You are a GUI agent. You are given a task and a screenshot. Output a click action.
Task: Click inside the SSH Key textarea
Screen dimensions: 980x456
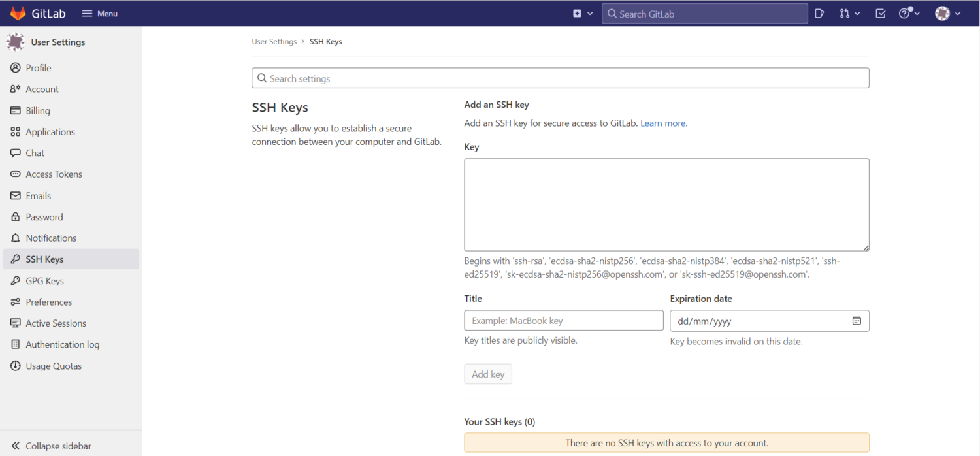(666, 204)
